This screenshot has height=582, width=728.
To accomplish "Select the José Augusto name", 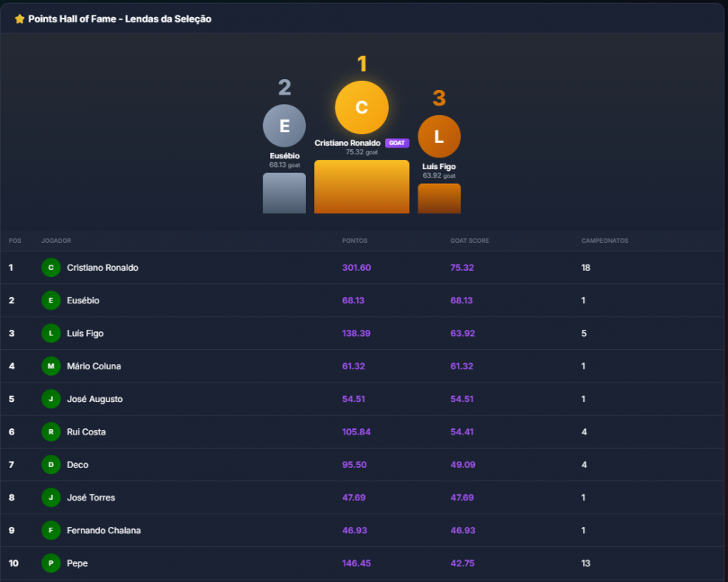I will (x=95, y=399).
